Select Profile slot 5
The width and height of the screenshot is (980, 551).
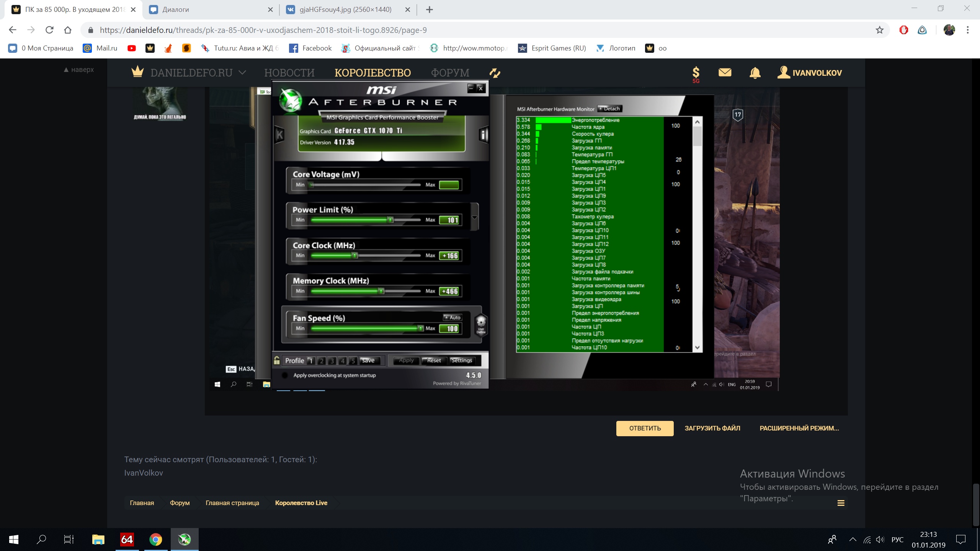click(353, 360)
